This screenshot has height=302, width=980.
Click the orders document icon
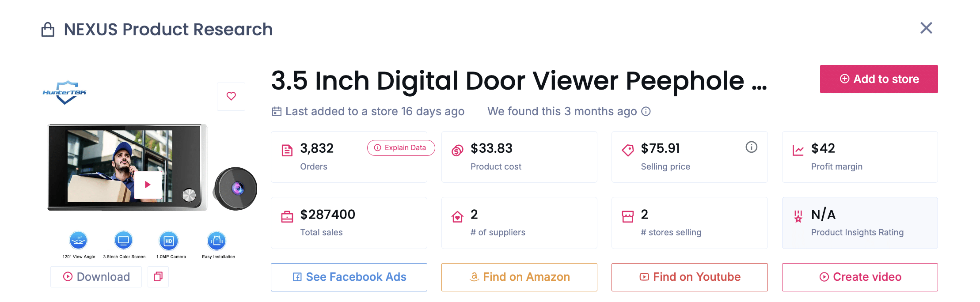pos(288,151)
